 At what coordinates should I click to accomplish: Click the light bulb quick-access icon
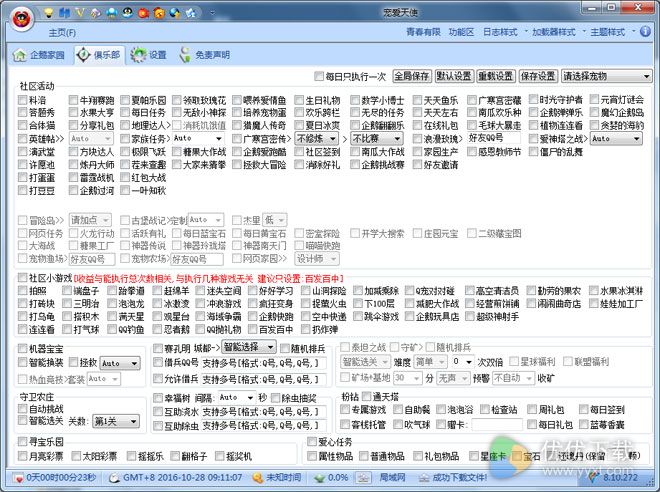(x=48, y=13)
